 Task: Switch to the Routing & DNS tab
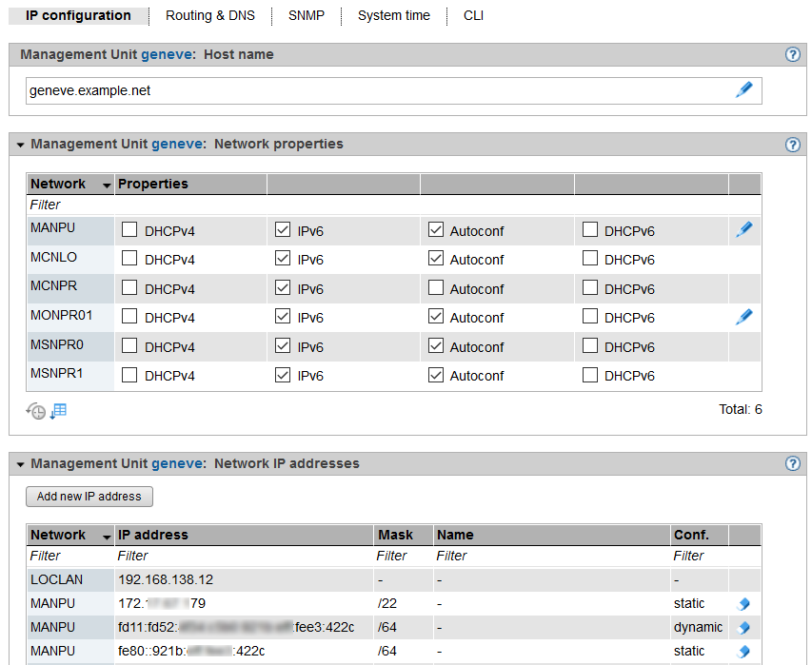tap(210, 16)
